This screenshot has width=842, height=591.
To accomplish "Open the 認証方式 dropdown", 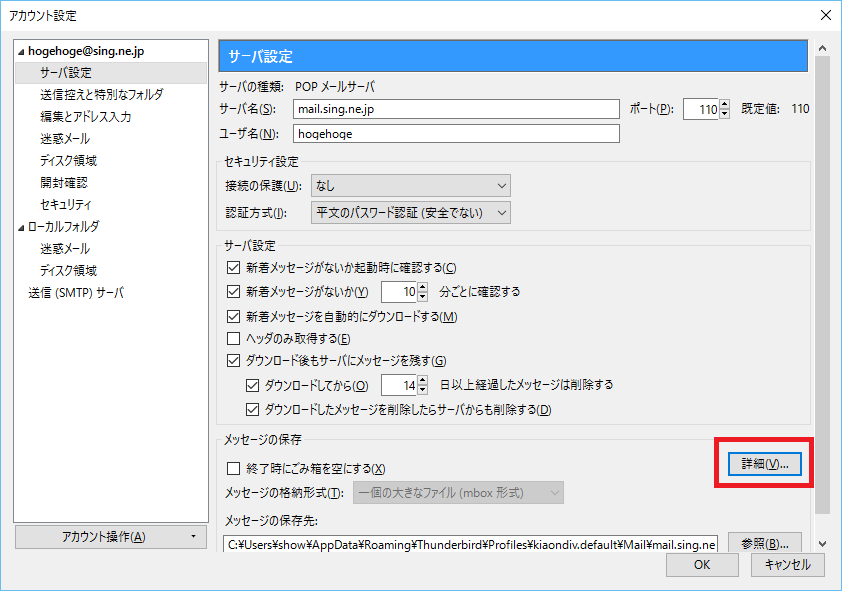I will 411,213.
